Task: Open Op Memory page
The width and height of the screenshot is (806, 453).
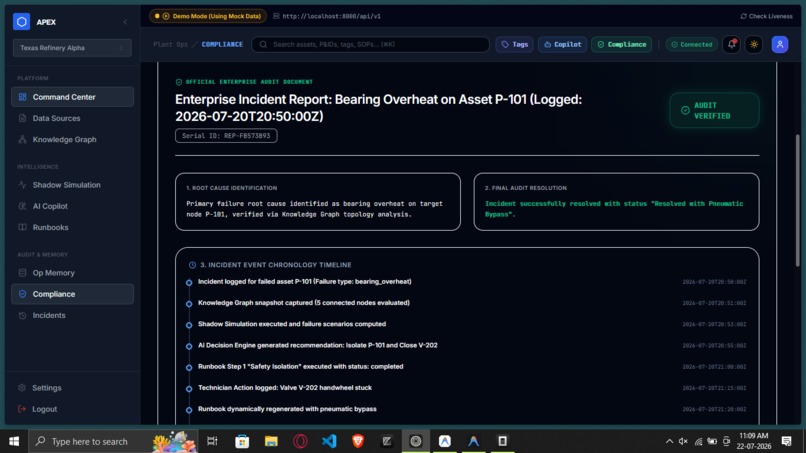Action: [x=72, y=273]
